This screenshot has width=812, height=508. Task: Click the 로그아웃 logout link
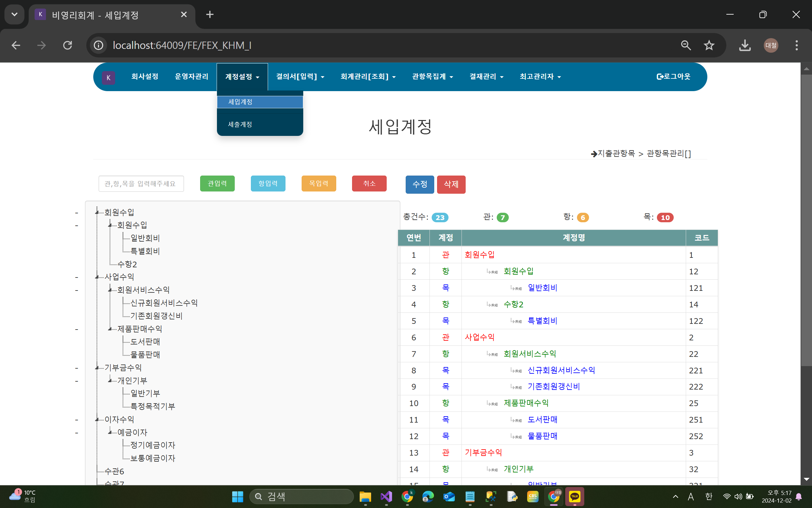click(673, 77)
